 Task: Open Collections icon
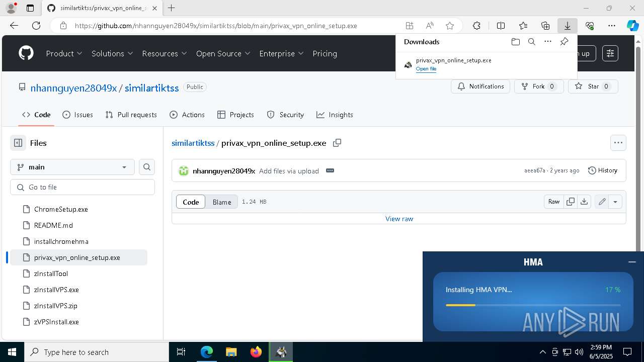point(545,26)
